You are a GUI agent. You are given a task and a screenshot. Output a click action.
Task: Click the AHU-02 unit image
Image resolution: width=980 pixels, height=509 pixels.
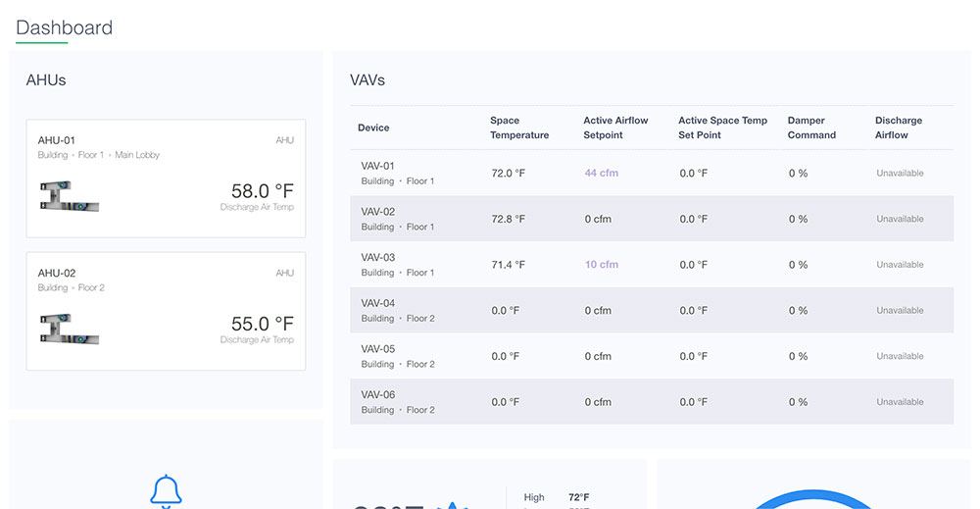pyautogui.click(x=70, y=329)
